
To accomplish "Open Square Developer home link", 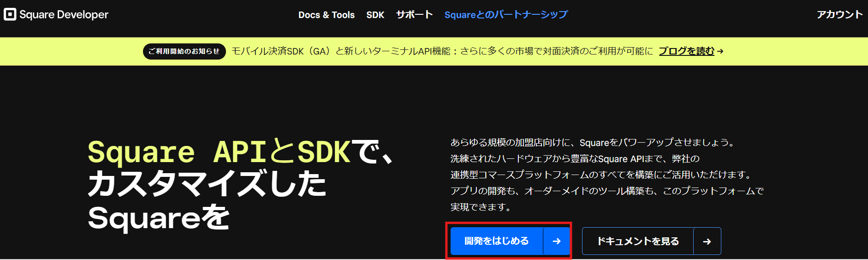I will click(x=56, y=14).
